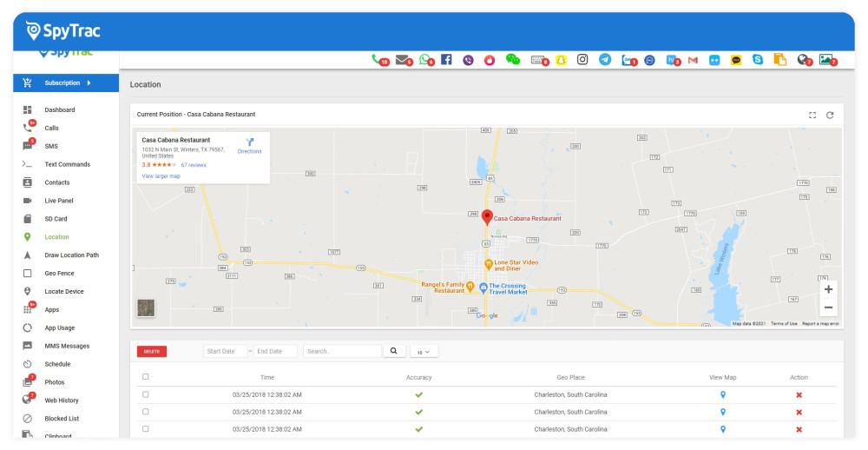Open the Start Date picker field
This screenshot has height=450, width=868.
pos(225,351)
